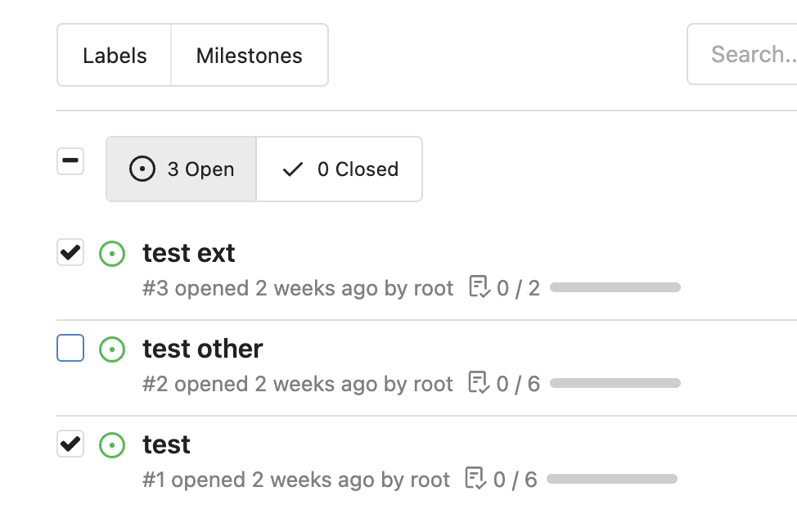Image resolution: width=797 pixels, height=532 pixels.
Task: Check the test other issue checkbox
Action: pyautogui.click(x=70, y=348)
